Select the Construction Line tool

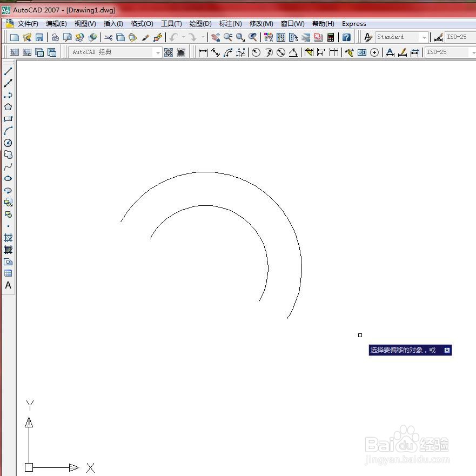(x=8, y=83)
